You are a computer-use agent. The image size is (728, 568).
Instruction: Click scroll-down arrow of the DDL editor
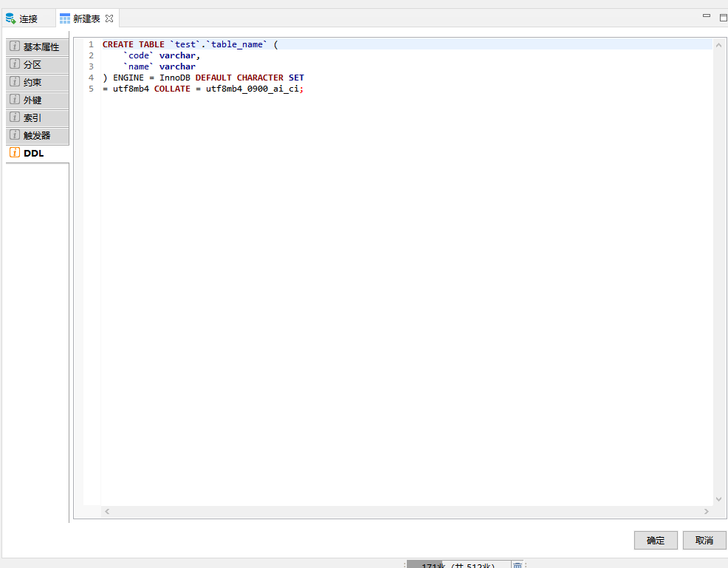point(719,499)
